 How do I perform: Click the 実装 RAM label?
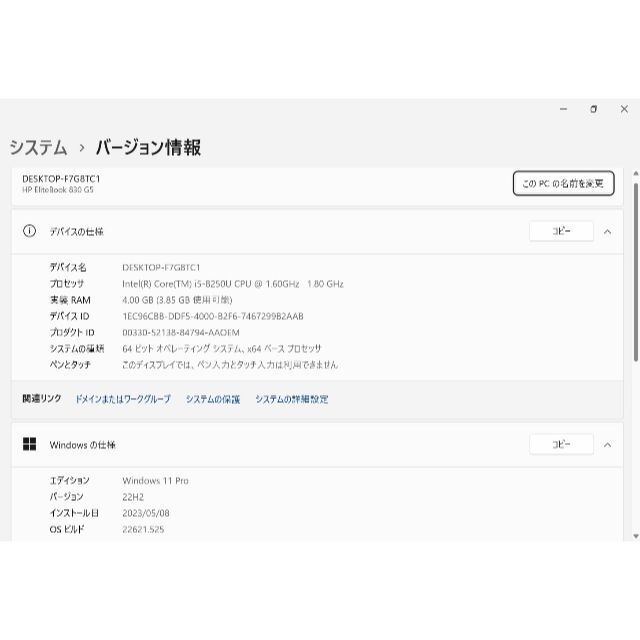tap(70, 300)
